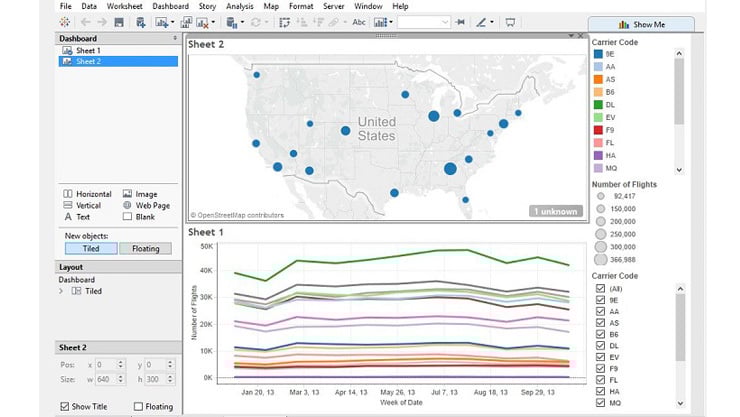Screen dimensions: 740x417
Task: Select Tiled for new objects
Action: 91,249
